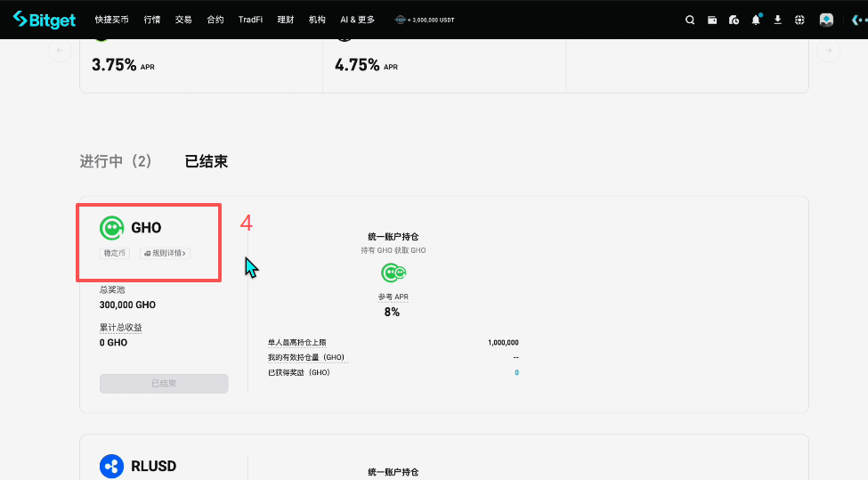Click the 总奖池 label
The image size is (868, 480).
(x=112, y=289)
